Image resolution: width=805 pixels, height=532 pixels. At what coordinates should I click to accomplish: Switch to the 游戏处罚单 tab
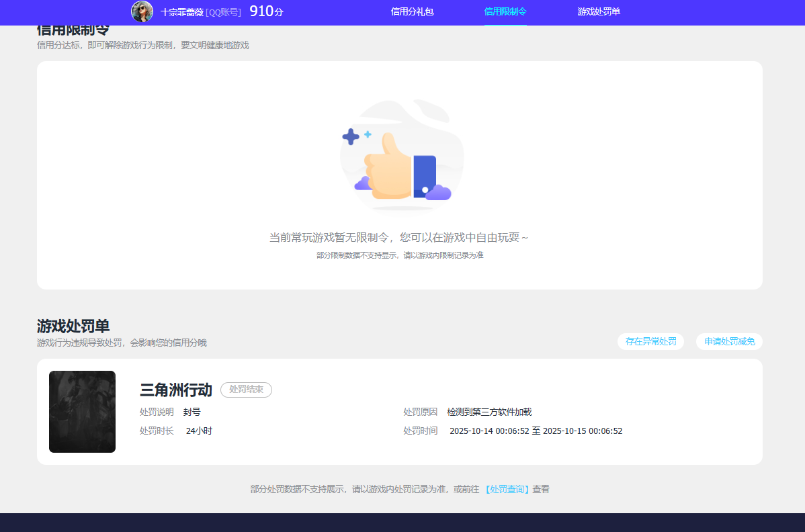tap(598, 11)
